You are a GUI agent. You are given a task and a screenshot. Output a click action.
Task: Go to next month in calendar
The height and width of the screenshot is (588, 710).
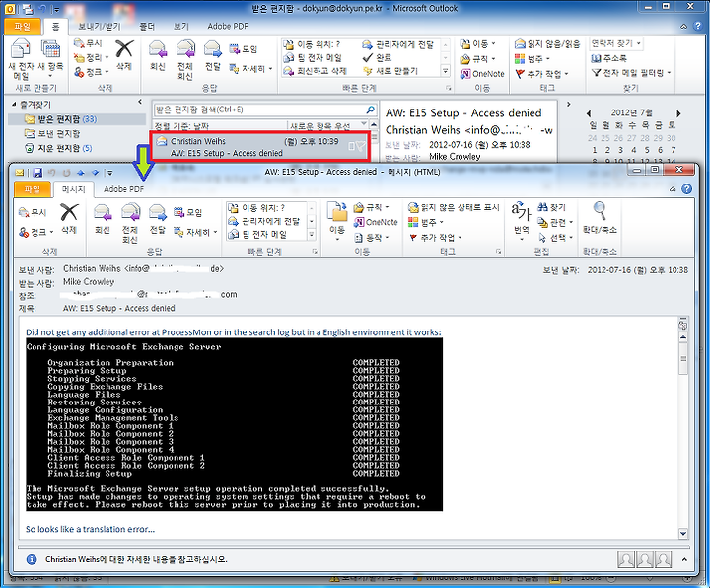(x=678, y=113)
